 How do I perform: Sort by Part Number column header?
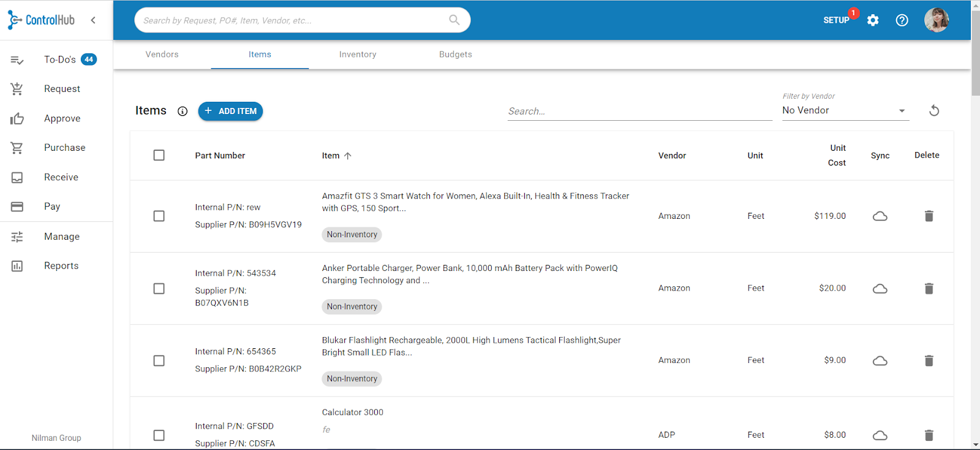(220, 156)
